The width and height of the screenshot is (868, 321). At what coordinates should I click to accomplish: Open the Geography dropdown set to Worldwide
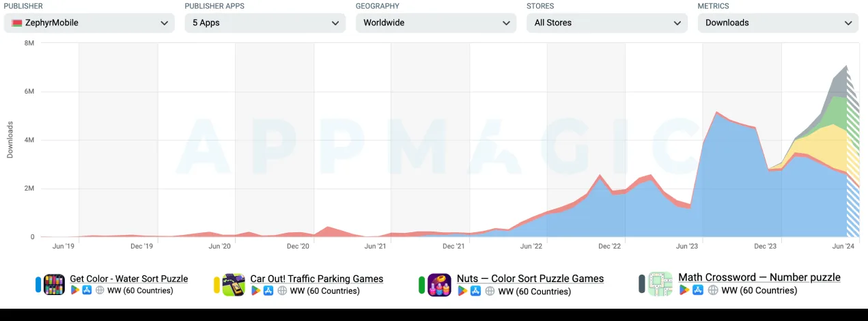click(x=436, y=23)
